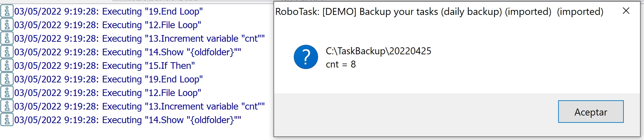The height and width of the screenshot is (140, 644).
Task: Close the RoboTask backup dialog
Action: tap(626, 11)
